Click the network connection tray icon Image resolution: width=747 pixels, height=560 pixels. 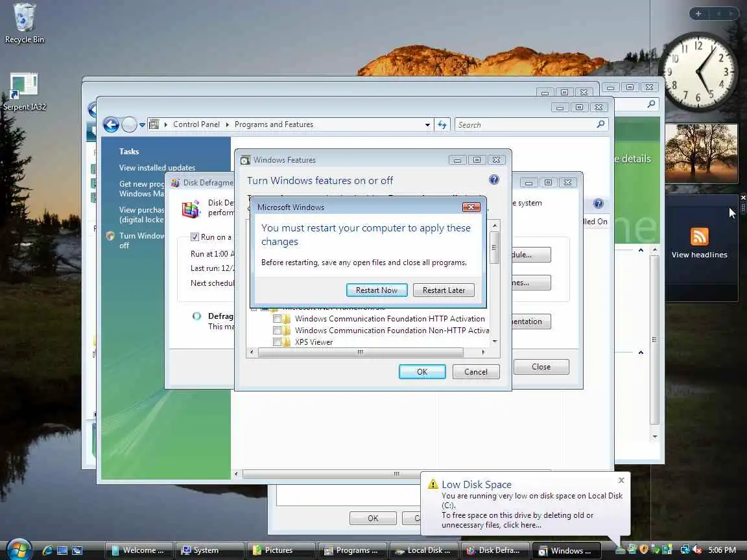[685, 550]
